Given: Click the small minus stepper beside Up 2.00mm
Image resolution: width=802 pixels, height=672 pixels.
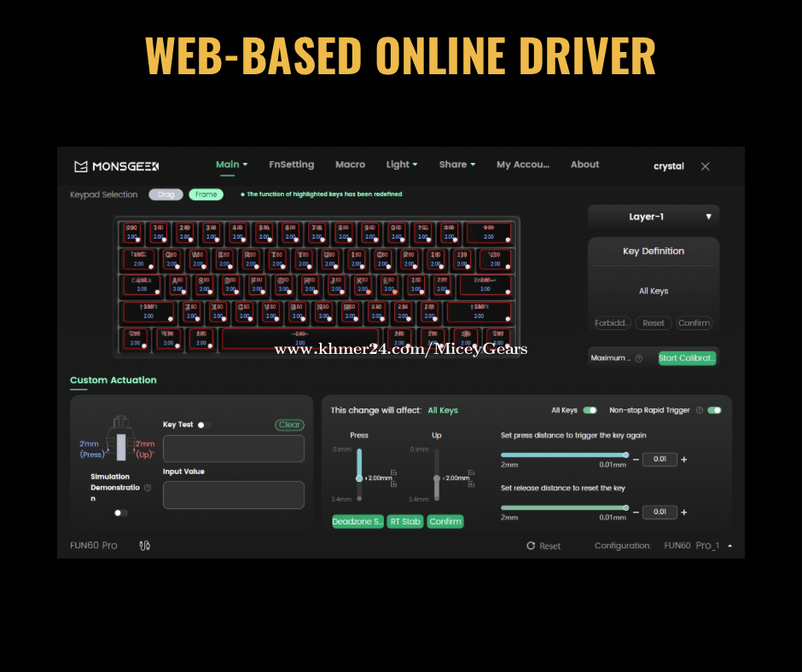Looking at the screenshot, I should click(x=471, y=472).
